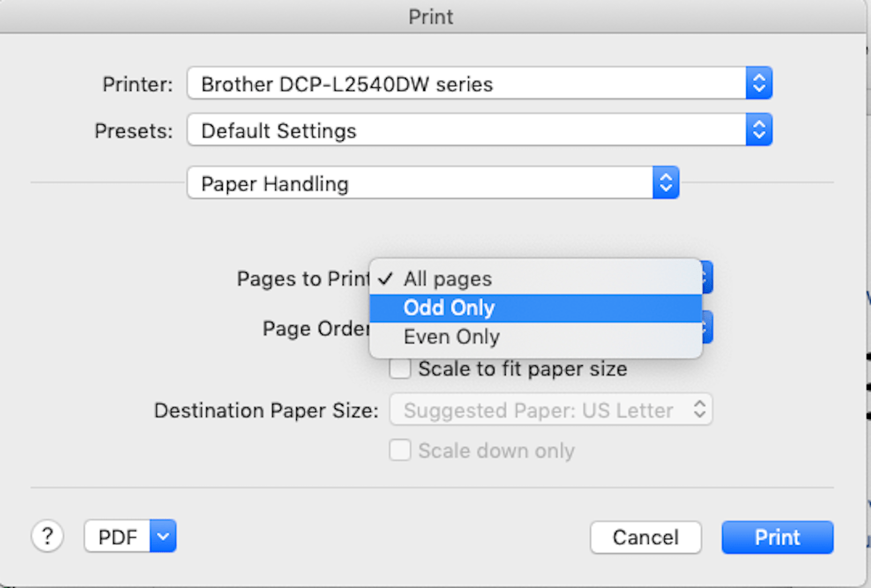The height and width of the screenshot is (588, 871).
Task: Click the Presets dropdown chevron icon
Action: 759,130
